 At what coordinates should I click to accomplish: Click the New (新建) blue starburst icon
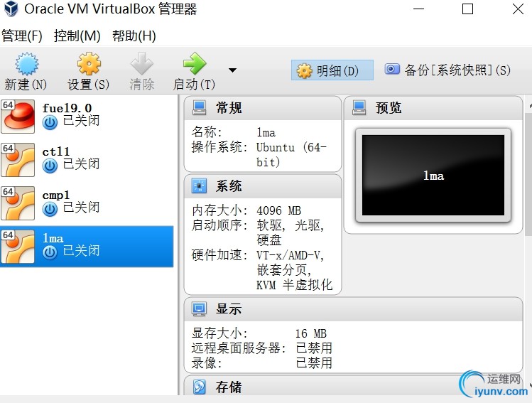click(x=27, y=64)
